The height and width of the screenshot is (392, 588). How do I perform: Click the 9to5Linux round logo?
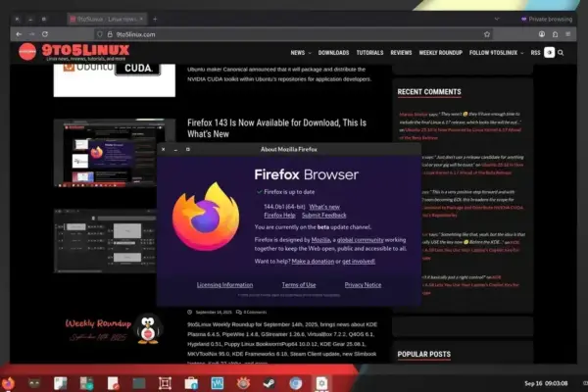[x=27, y=52]
